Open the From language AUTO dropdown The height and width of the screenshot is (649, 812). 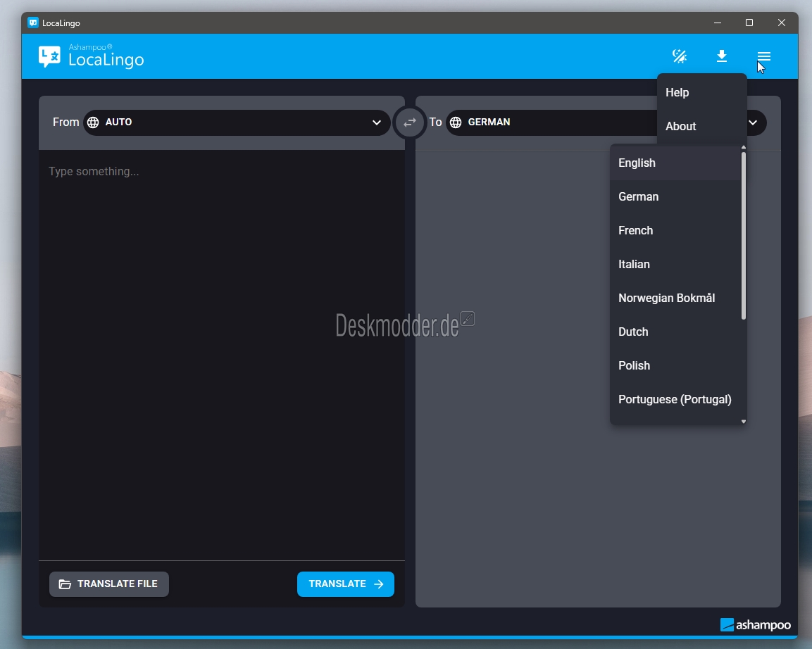click(x=237, y=122)
